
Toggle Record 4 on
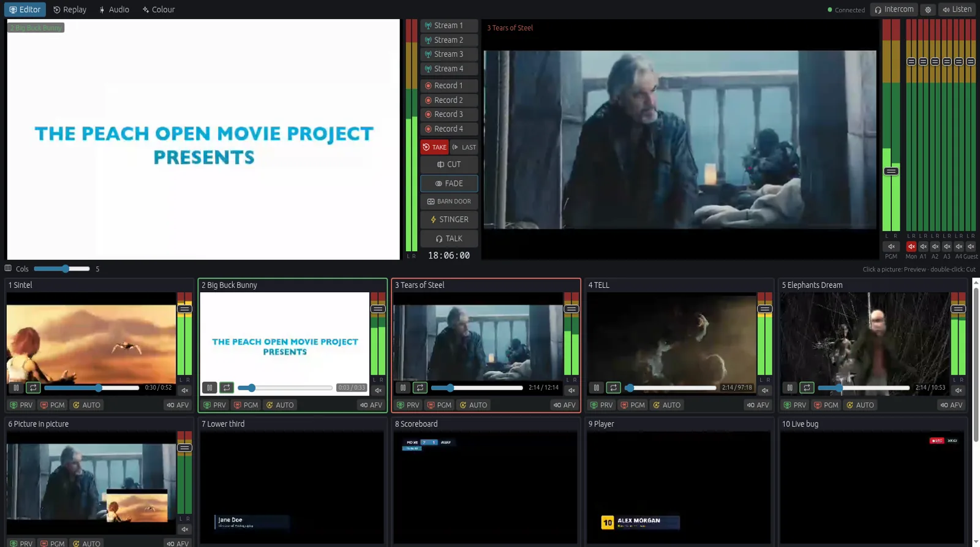tap(449, 129)
